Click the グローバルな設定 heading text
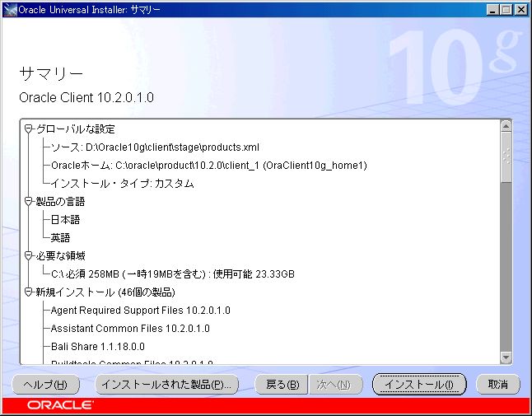Screen dimensions: 532x416 75,129
